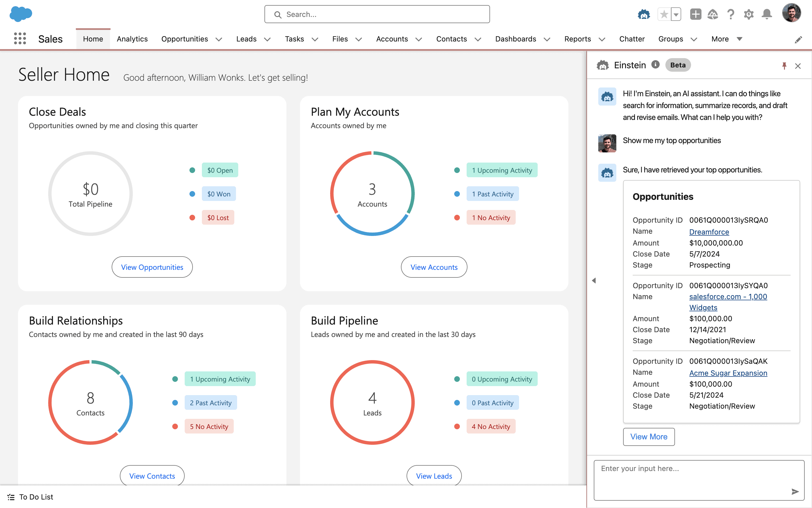The height and width of the screenshot is (508, 812).
Task: Expand the Opportunities tab dropdown chevron
Action: click(219, 39)
